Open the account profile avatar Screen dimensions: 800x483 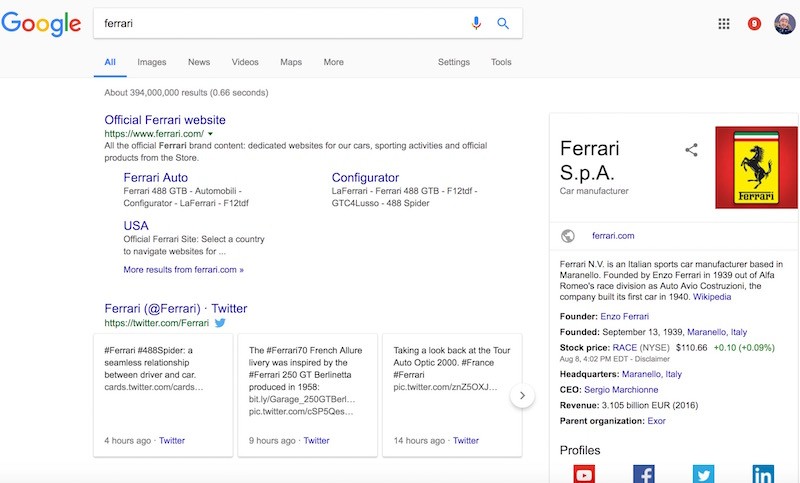coord(785,23)
